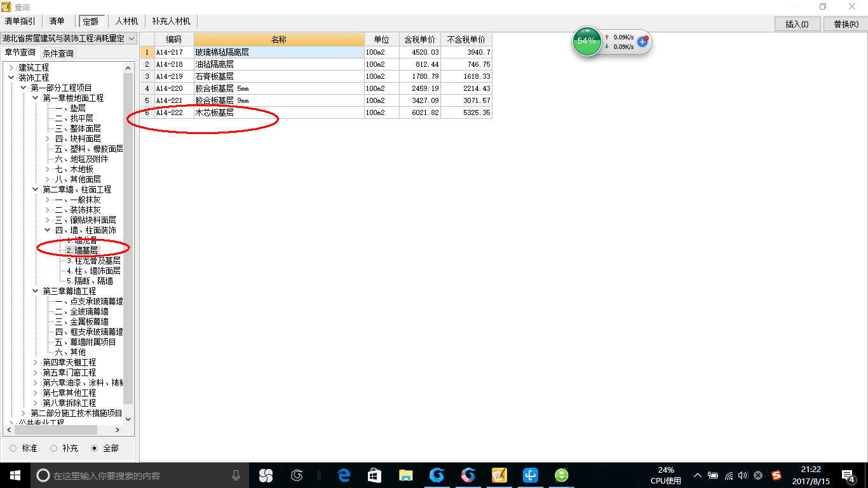Open the orange notepad taskbar app
868x488 pixels.
click(x=499, y=475)
